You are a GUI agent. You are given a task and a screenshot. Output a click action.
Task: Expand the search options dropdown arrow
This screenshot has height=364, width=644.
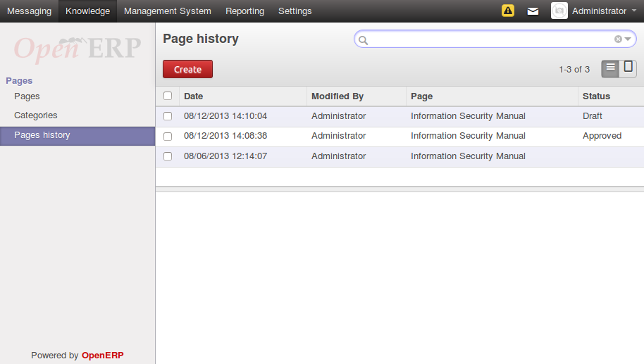[x=627, y=39]
